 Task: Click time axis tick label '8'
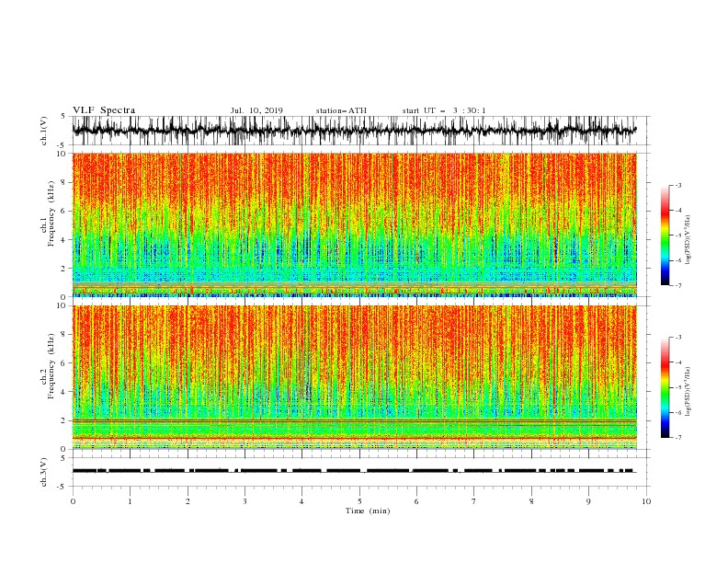tap(531, 501)
